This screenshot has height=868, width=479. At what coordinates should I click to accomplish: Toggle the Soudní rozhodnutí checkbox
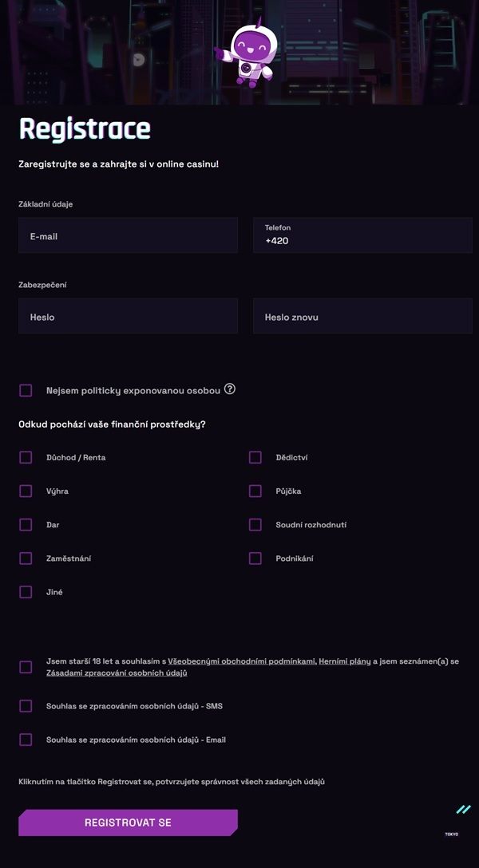tap(255, 524)
